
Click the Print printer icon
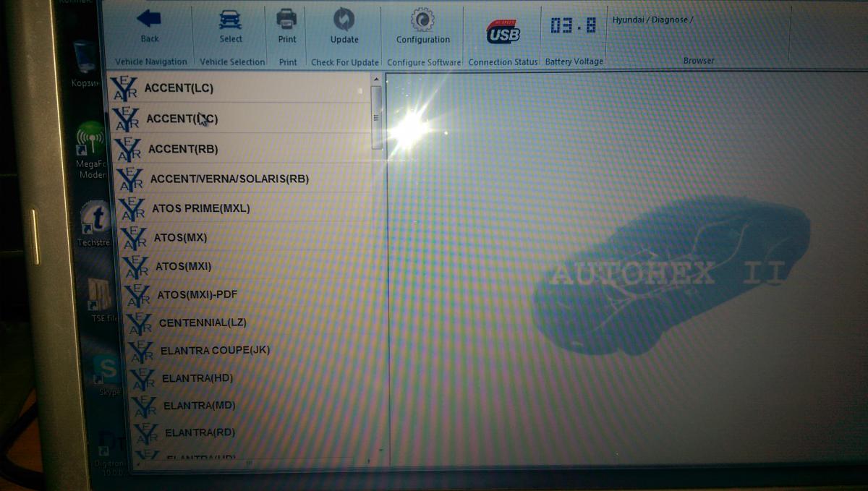[x=287, y=20]
